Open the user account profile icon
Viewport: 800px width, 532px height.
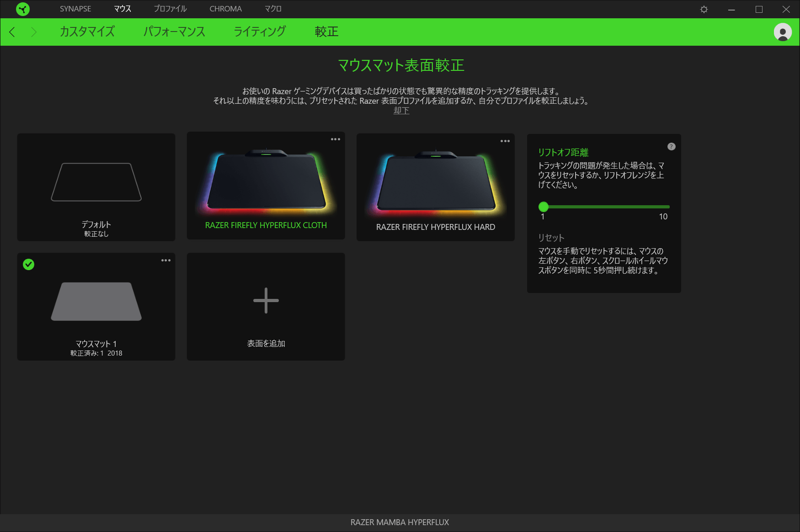[x=782, y=32]
